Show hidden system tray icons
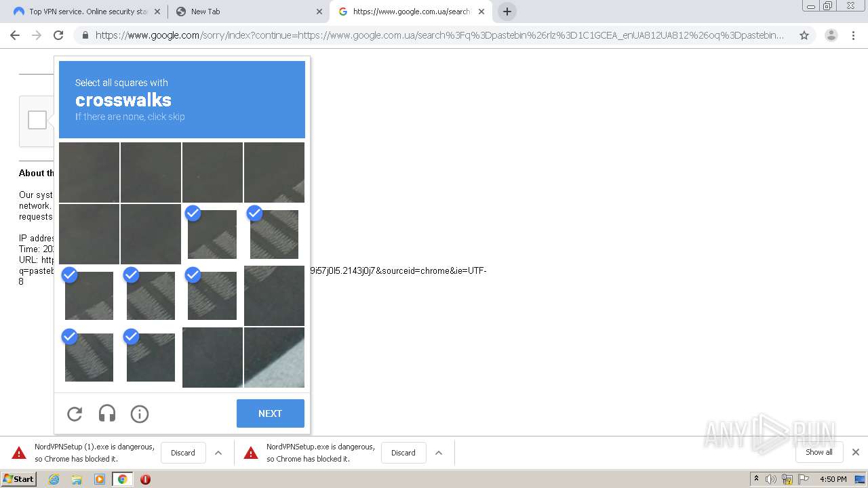The image size is (868, 488). [x=756, y=479]
